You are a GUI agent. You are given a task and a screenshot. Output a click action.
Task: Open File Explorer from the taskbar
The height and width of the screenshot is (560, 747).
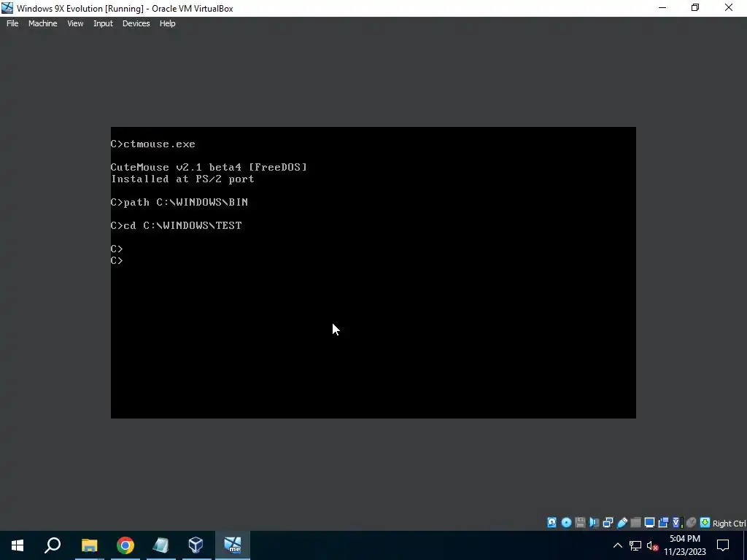point(89,545)
